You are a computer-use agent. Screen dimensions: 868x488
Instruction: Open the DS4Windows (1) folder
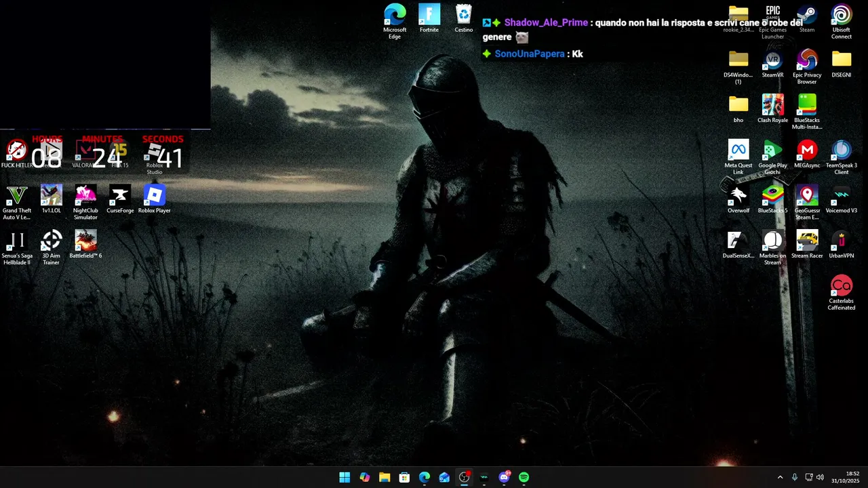738,66
